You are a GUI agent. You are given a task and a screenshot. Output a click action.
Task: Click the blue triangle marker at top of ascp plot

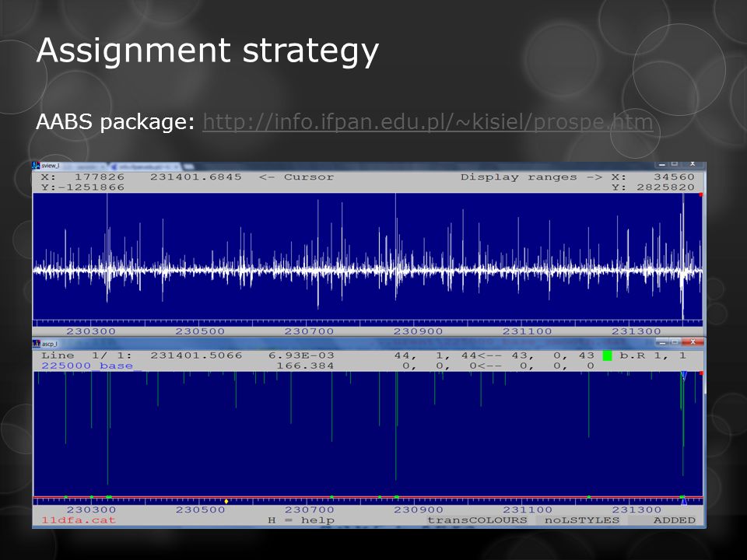(x=684, y=376)
